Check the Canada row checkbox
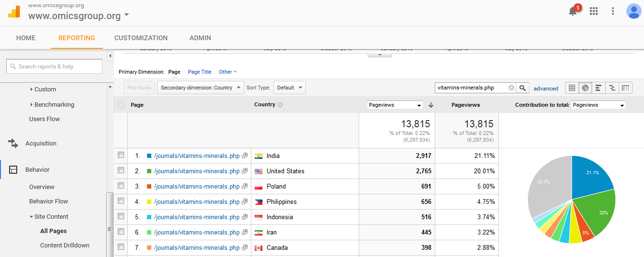This screenshot has width=644, height=257. [x=121, y=247]
